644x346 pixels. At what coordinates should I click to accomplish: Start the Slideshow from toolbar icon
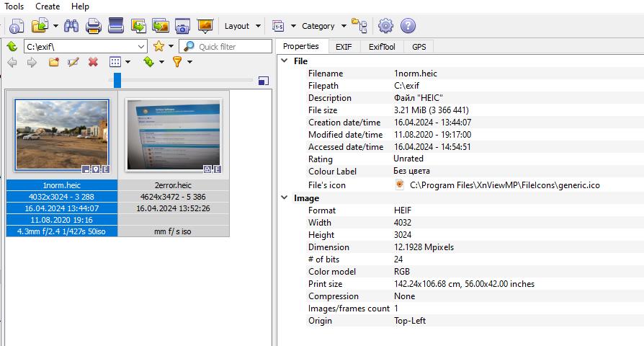[205, 26]
